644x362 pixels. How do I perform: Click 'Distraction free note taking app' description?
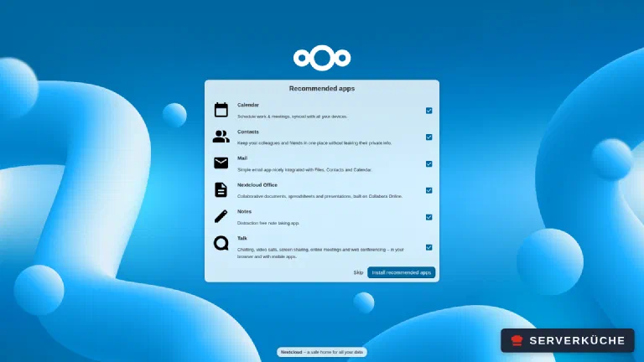(268, 223)
